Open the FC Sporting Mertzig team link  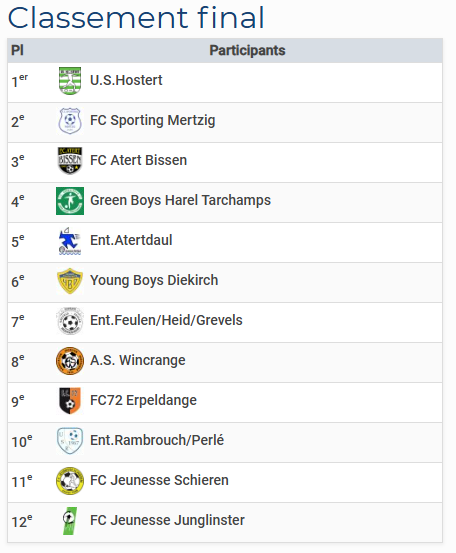[x=153, y=121]
